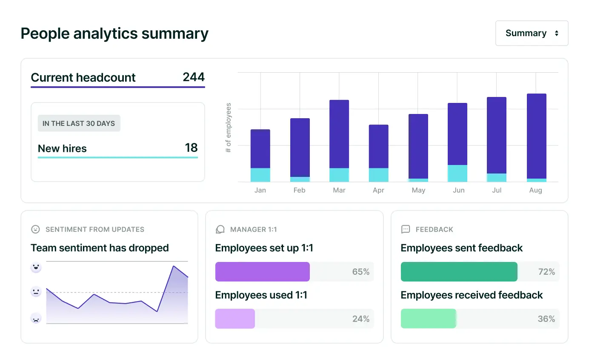Click the purple Employees set up 1:1 progress bar
The image size is (589, 364).
262,272
